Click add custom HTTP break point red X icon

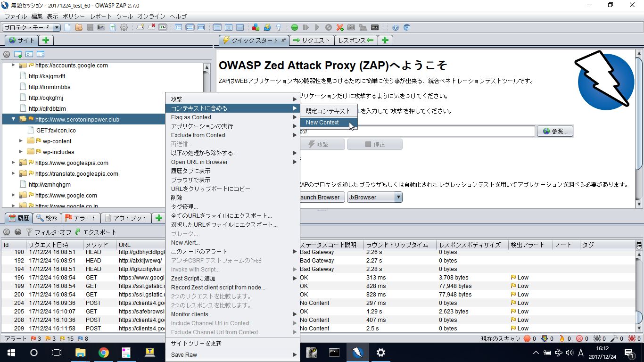340,27
